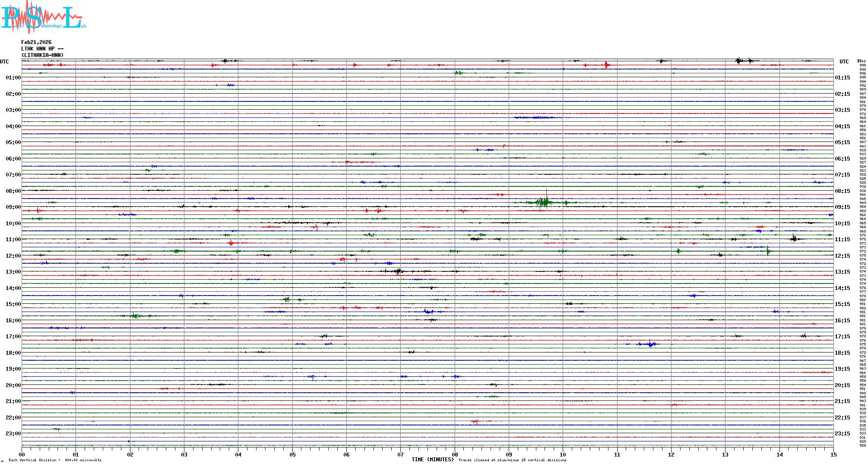Click the 05 minute tick on bottom axis
The image size is (868, 466).
click(x=292, y=455)
